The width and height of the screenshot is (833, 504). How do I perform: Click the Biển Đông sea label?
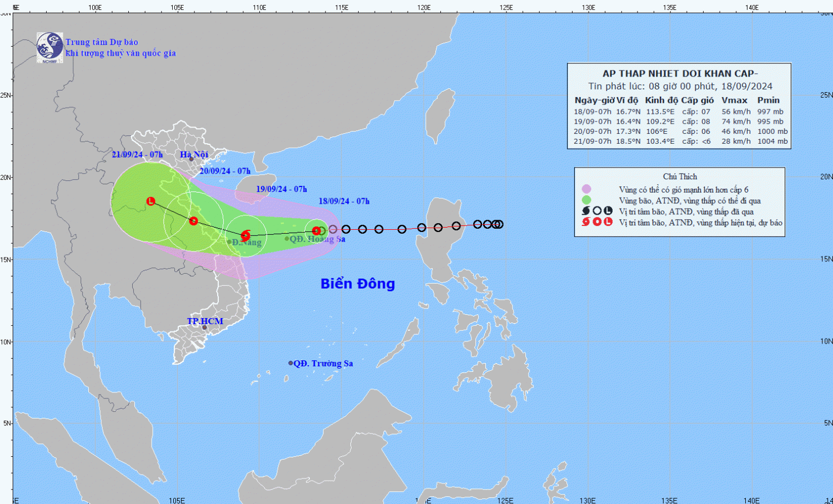(x=358, y=284)
